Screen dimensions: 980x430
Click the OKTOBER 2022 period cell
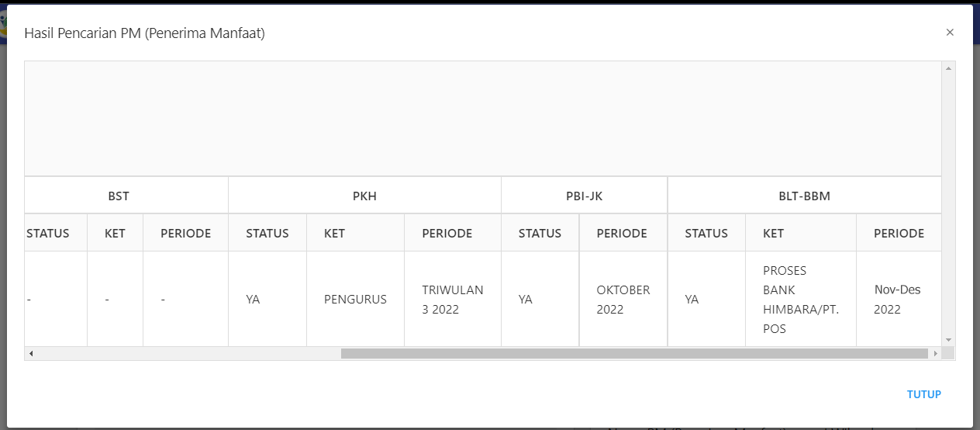click(x=623, y=299)
